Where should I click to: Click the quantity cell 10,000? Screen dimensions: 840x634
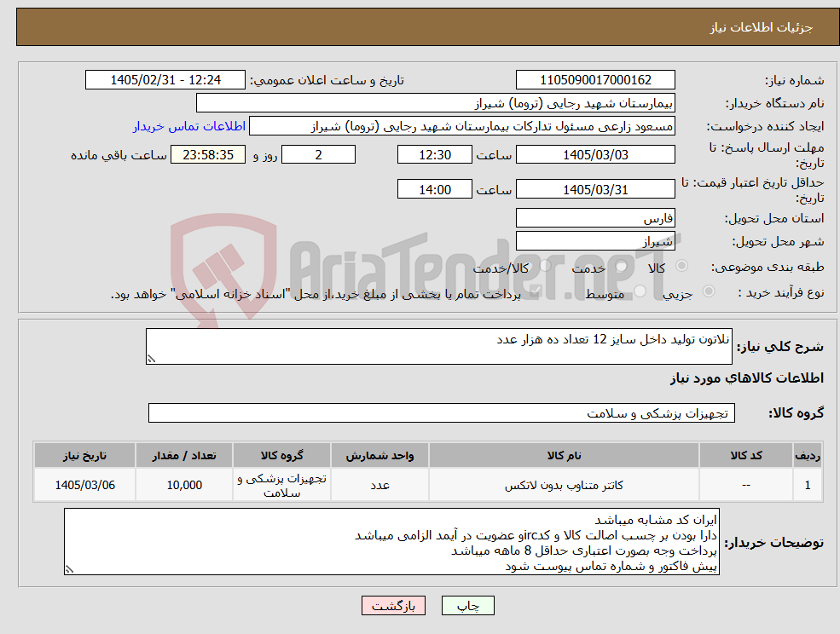click(x=183, y=485)
